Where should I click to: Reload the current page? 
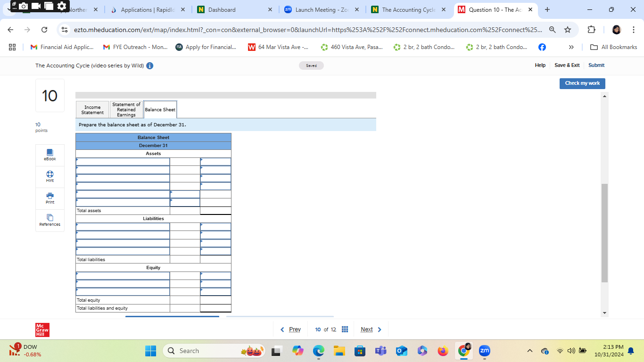coord(44,30)
